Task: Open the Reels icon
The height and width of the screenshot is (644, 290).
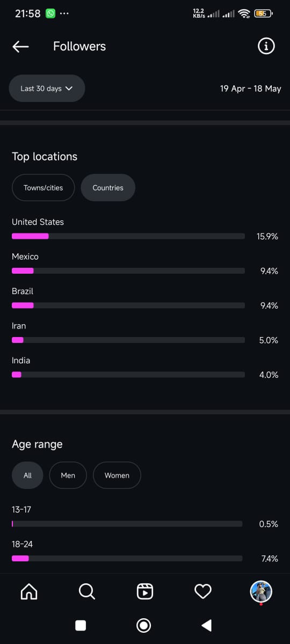Action: click(x=145, y=591)
